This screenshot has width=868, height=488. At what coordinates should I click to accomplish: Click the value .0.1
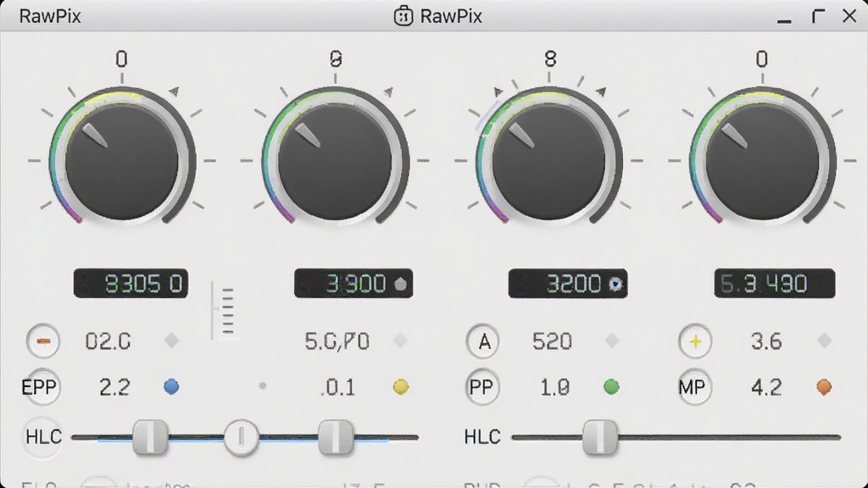click(337, 387)
